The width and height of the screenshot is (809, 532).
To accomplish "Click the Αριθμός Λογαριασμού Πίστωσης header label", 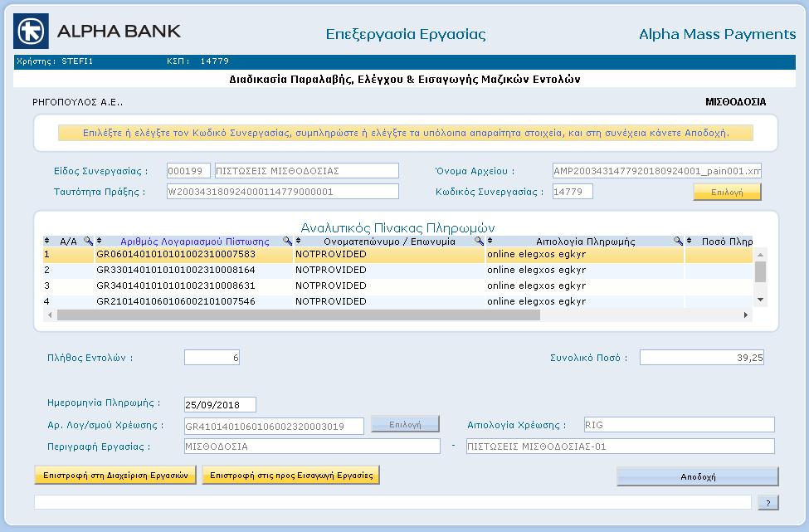I will [194, 241].
